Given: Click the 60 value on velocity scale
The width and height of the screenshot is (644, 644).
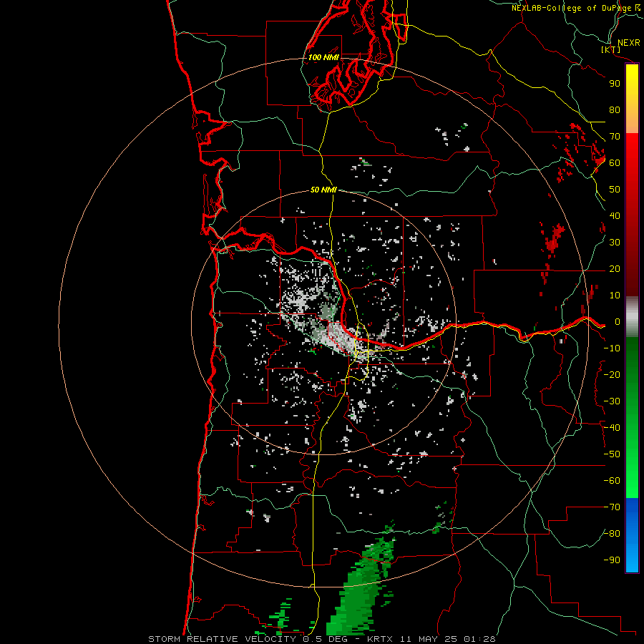Looking at the screenshot, I should (615, 163).
